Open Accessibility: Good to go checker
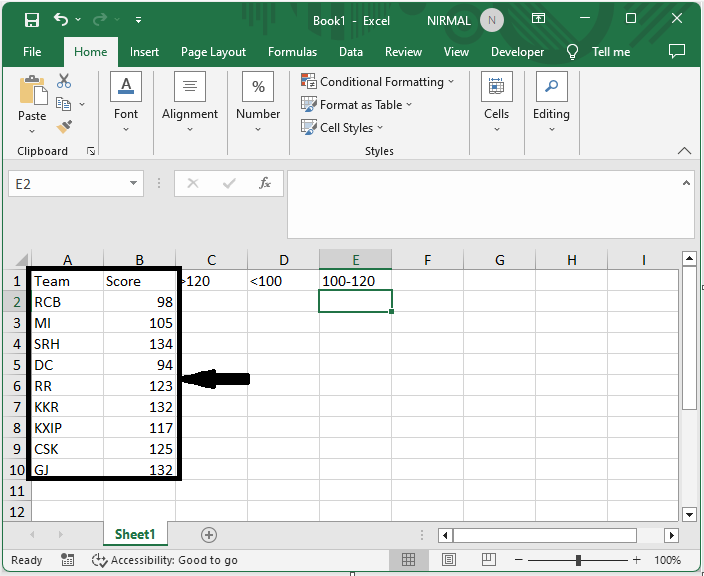The width and height of the screenshot is (704, 576). pos(164,560)
